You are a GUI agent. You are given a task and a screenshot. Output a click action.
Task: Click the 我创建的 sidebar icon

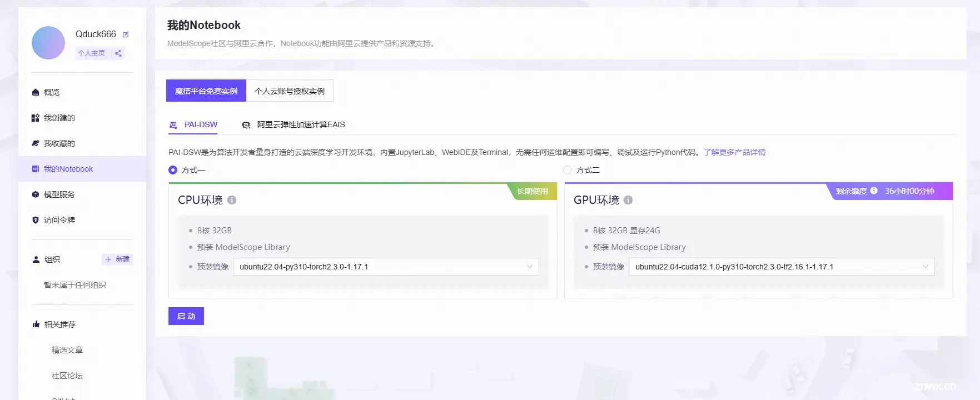pos(36,118)
